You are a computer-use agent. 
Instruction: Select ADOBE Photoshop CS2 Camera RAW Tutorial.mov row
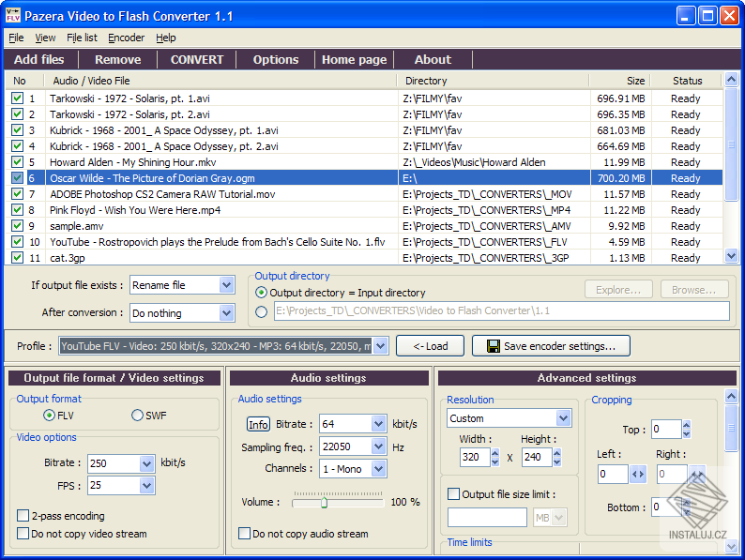(x=365, y=194)
